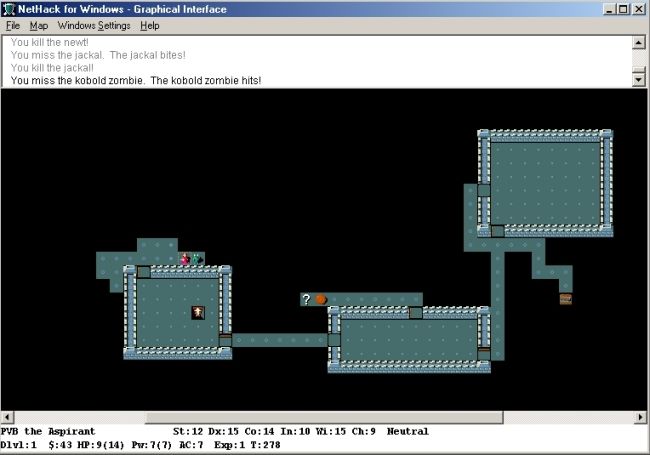The height and width of the screenshot is (455, 650).
Task: Click the player character tile in the room
Action: [x=198, y=312]
